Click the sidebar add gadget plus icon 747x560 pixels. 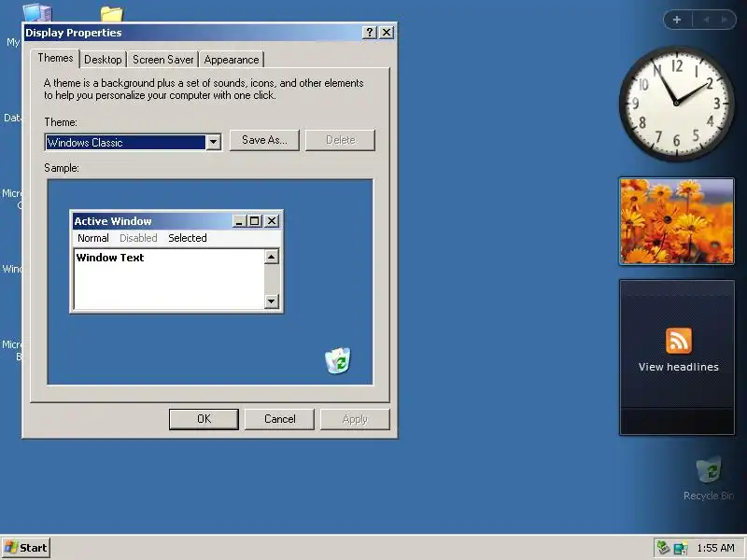pyautogui.click(x=677, y=20)
